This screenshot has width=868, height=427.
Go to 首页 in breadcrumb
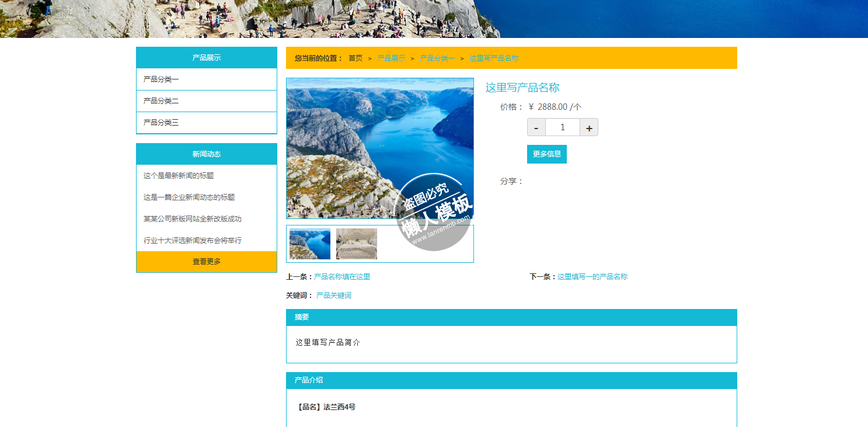[355, 58]
